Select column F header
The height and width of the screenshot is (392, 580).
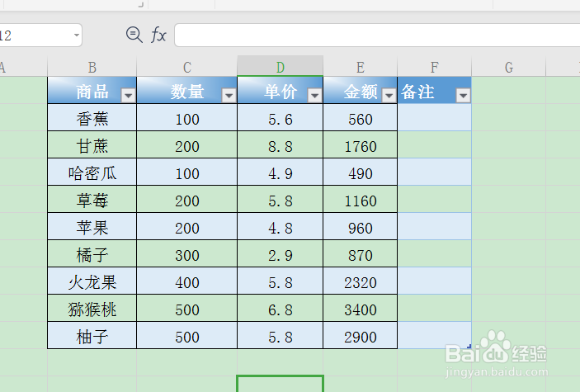435,67
